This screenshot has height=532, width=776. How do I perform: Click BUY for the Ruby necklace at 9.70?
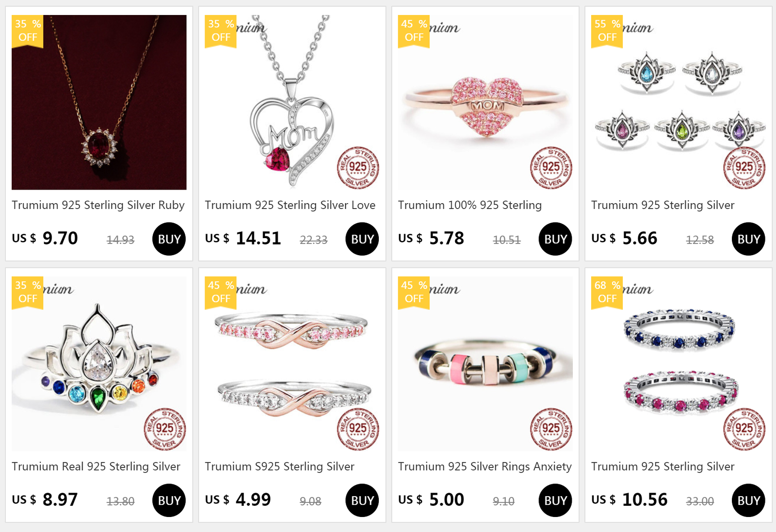(169, 239)
